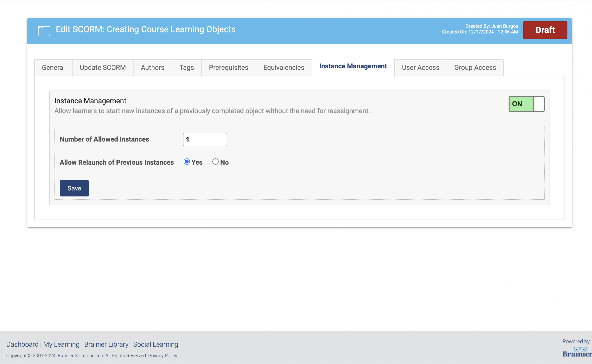
Task: Switch to the Update SCORM tab
Action: (x=103, y=68)
